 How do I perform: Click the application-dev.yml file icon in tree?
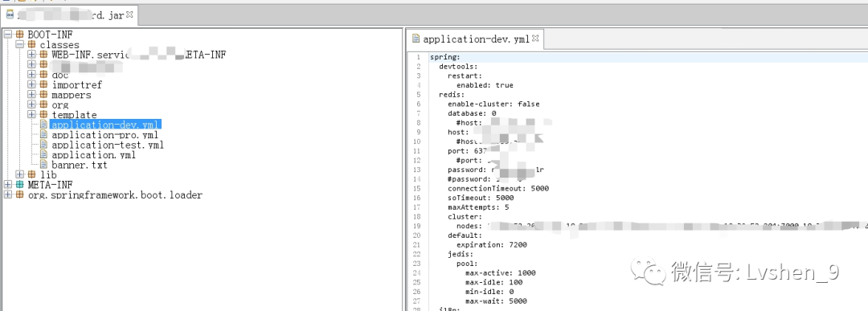(x=43, y=125)
